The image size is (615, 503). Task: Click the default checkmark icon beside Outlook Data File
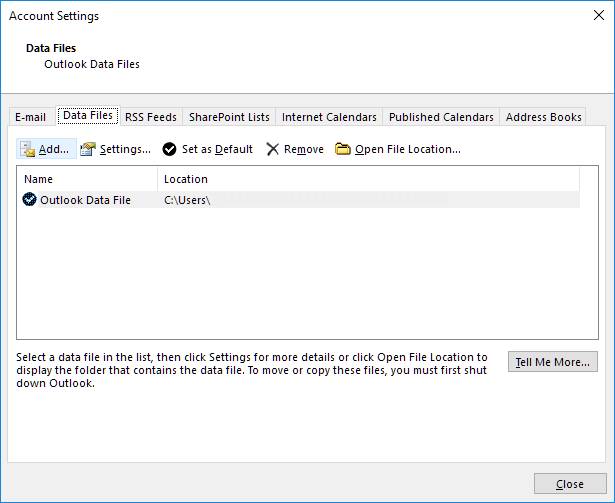coord(29,200)
